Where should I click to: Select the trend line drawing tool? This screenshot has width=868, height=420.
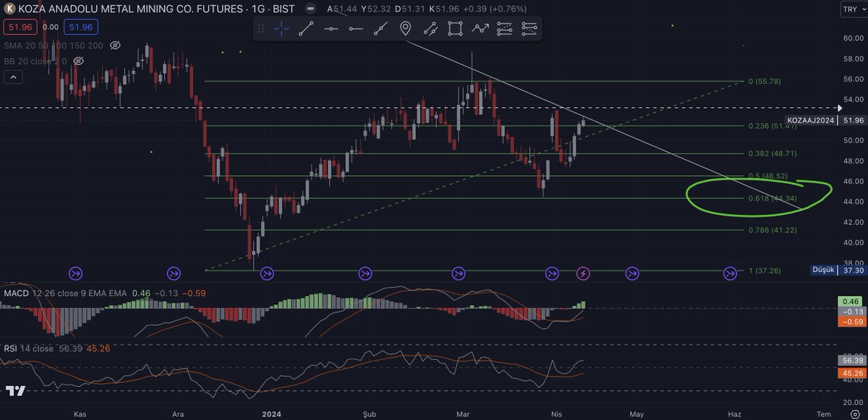click(305, 28)
